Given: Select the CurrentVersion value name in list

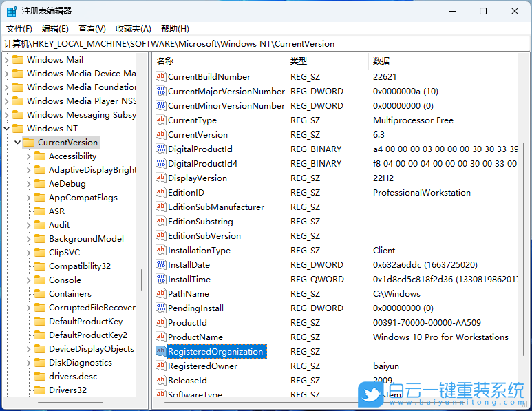Looking at the screenshot, I should 198,134.
